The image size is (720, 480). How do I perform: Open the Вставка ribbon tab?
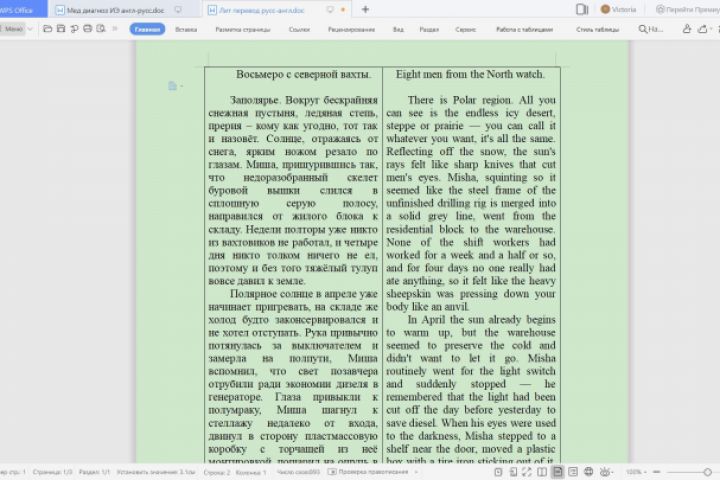(x=186, y=29)
